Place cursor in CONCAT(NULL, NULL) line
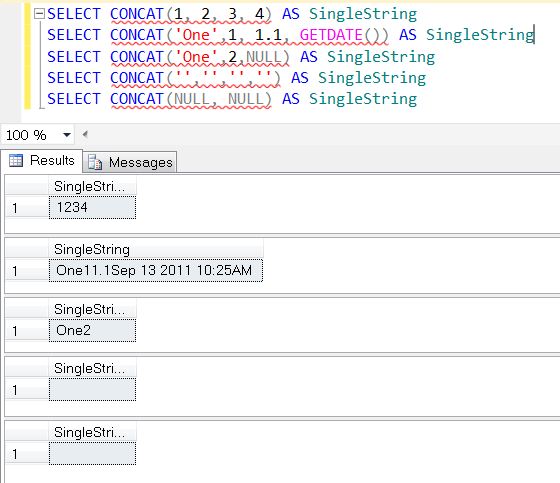Image resolution: width=560 pixels, height=483 pixels. coord(232,99)
